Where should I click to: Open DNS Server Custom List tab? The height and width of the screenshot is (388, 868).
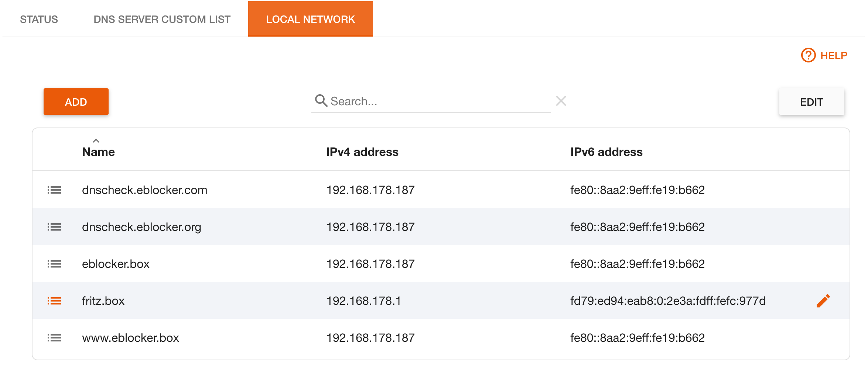(162, 19)
